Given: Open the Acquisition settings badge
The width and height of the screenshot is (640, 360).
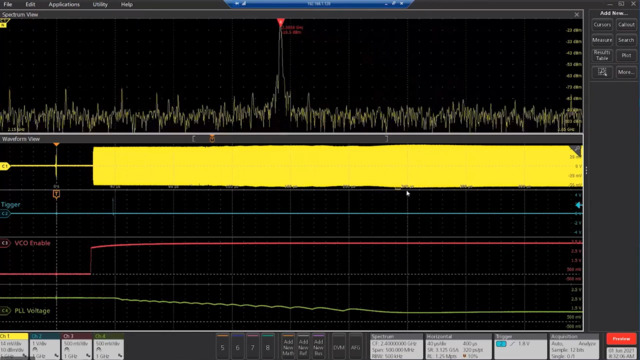Looking at the screenshot, I should pyautogui.click(x=574, y=347).
